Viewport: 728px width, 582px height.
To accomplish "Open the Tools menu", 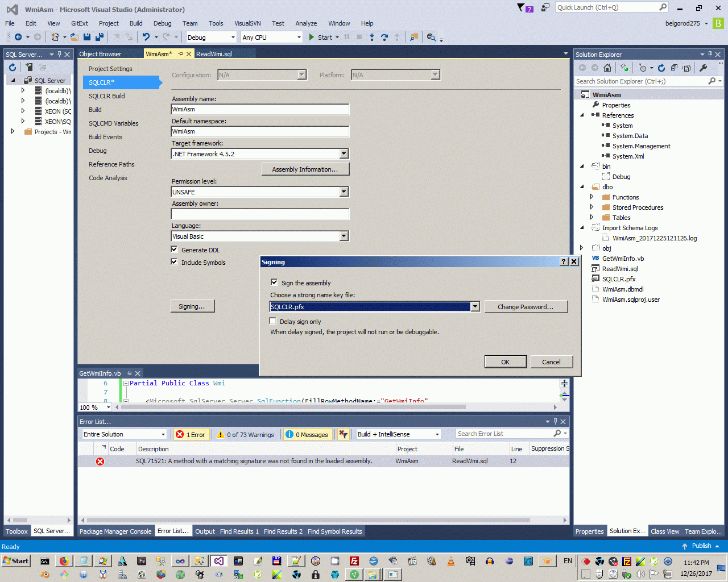I will tap(216, 23).
